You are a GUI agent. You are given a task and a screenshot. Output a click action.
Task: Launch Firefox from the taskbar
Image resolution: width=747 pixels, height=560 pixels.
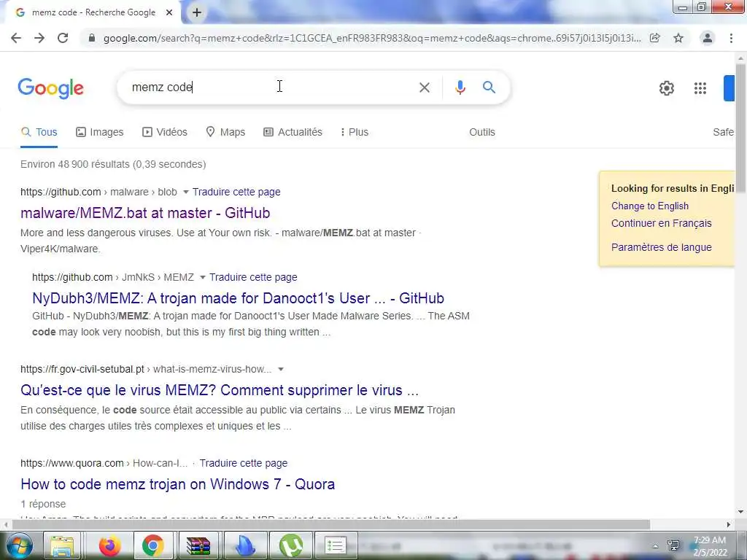109,545
